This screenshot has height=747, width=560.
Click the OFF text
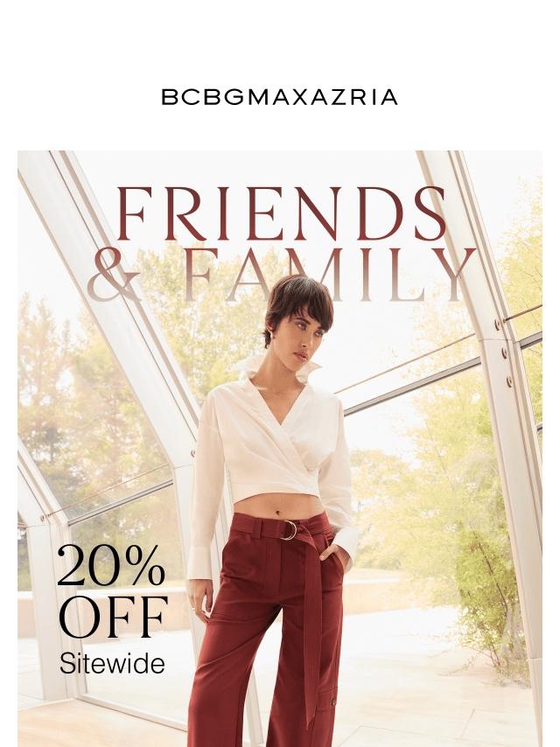point(113,617)
